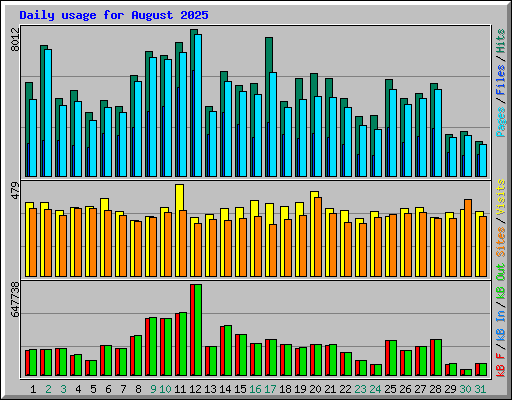Select day label 13 on the x-axis
This screenshot has height=400, width=512.
point(210,389)
